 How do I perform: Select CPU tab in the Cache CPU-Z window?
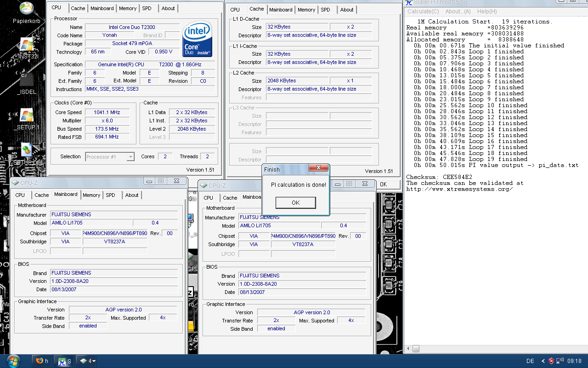click(x=235, y=10)
